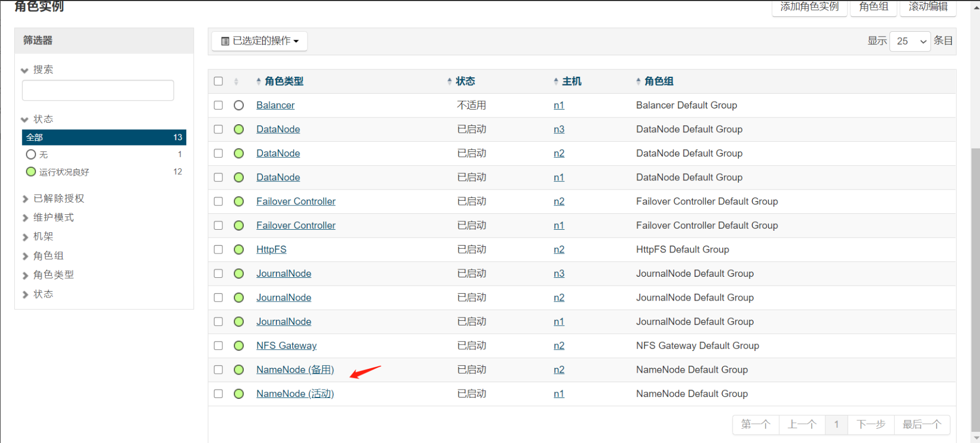Click health icon of HttpFS row
Image resolution: width=980 pixels, height=443 pixels.
(x=239, y=249)
